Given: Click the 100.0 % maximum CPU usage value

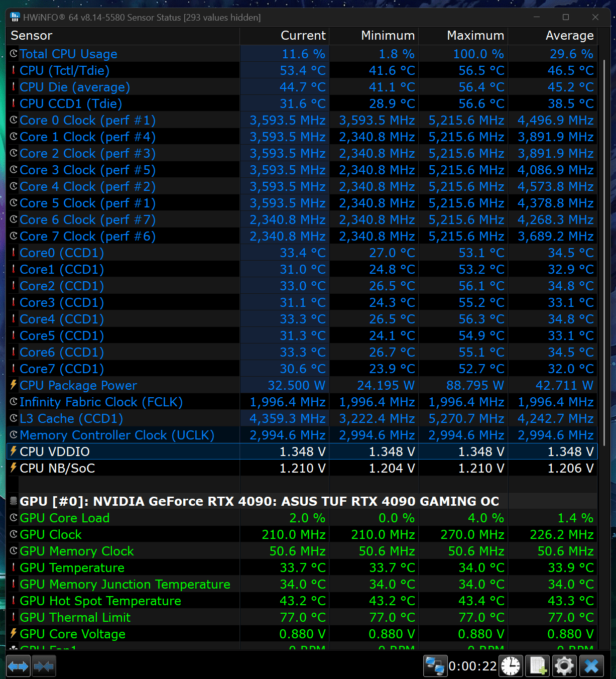Looking at the screenshot, I should point(478,54).
